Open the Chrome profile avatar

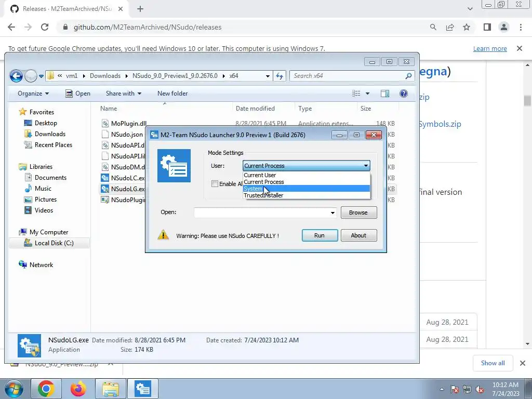(x=504, y=27)
